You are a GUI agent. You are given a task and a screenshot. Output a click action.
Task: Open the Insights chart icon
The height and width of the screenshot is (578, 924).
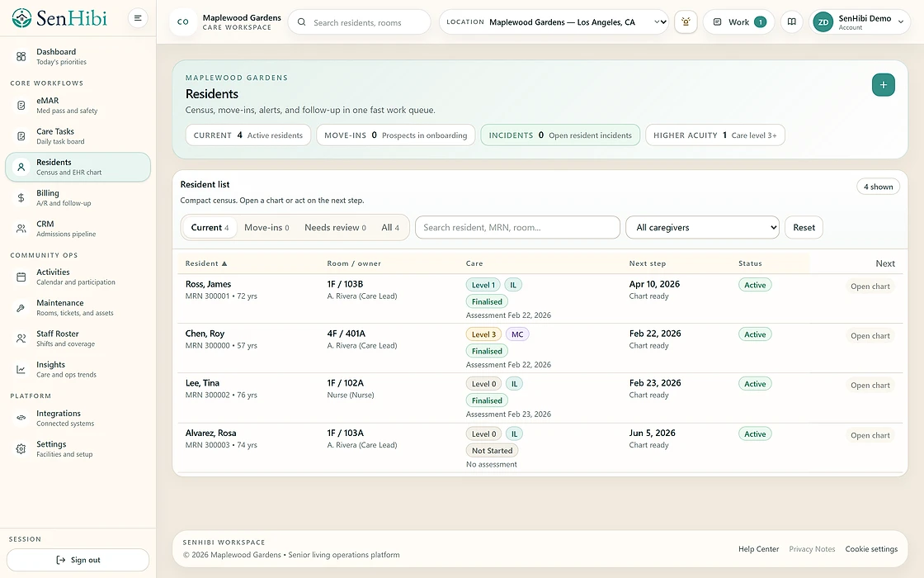coord(21,369)
